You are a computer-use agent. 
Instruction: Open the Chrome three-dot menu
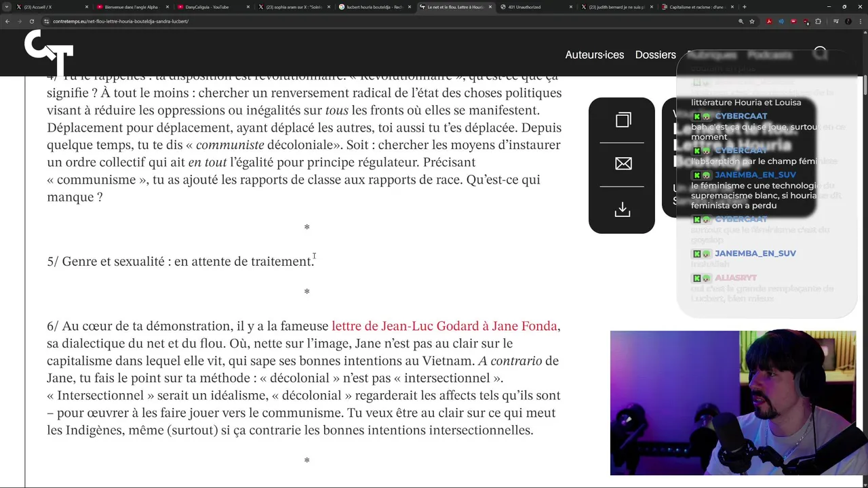[859, 21]
